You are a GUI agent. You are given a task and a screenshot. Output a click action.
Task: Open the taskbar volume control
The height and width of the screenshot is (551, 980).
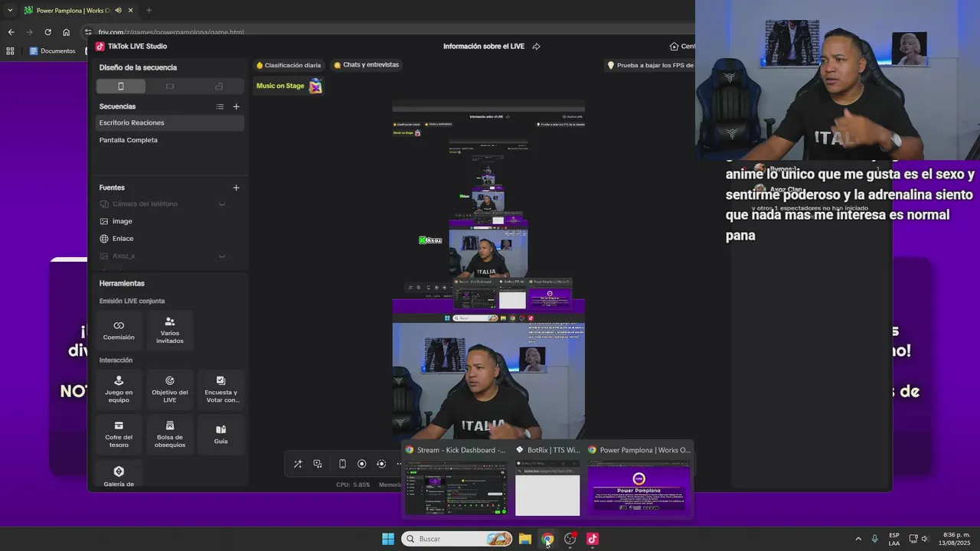click(926, 539)
